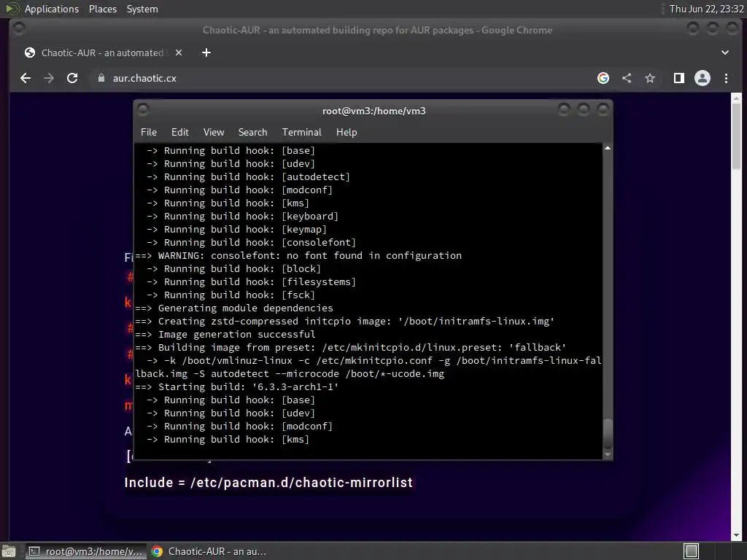Open terminal Search menu

pyautogui.click(x=252, y=132)
